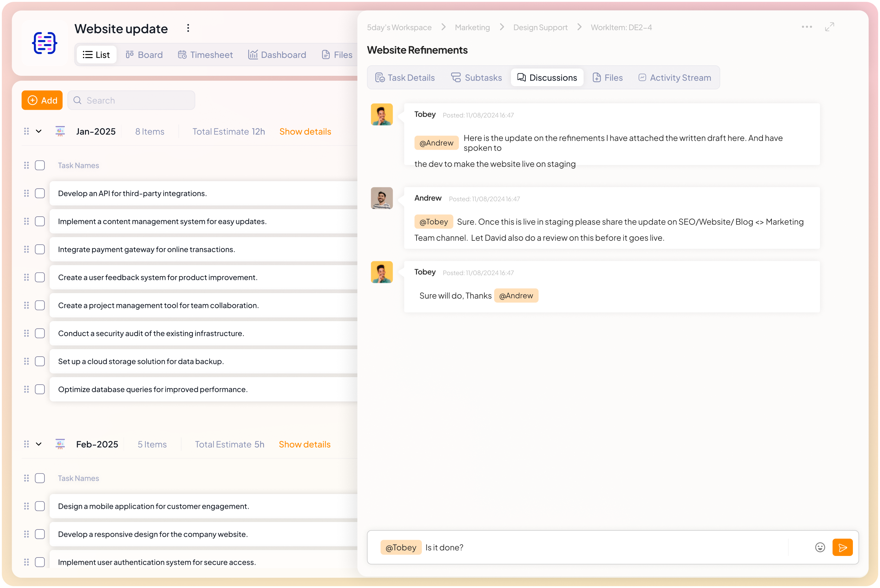
Task: Open the Dashboard view
Action: point(277,55)
